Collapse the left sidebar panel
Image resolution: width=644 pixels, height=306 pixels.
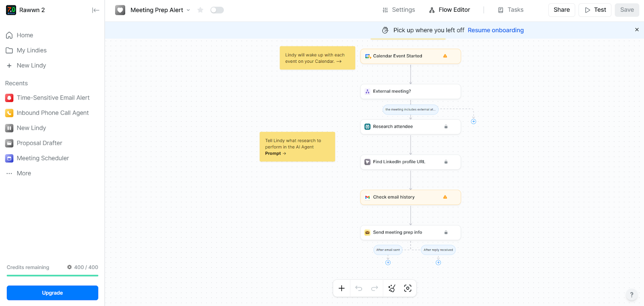[95, 10]
